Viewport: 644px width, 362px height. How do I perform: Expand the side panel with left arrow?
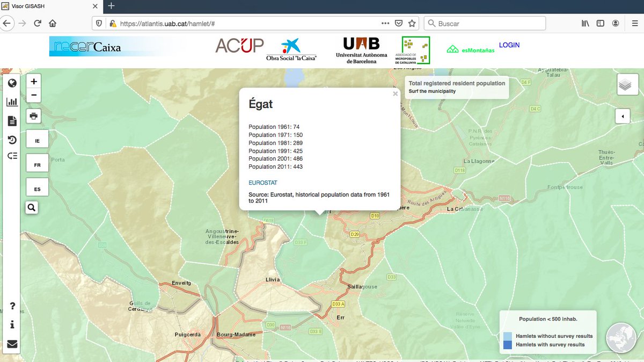point(623,116)
